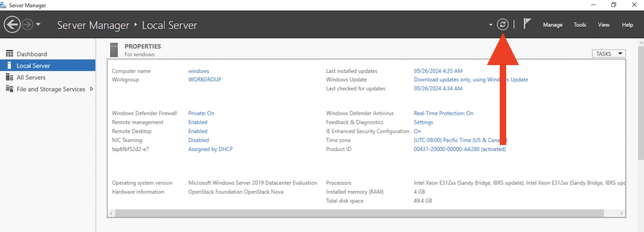Click the 'Computer name' label
This screenshot has height=232, width=644.
tap(131, 71)
